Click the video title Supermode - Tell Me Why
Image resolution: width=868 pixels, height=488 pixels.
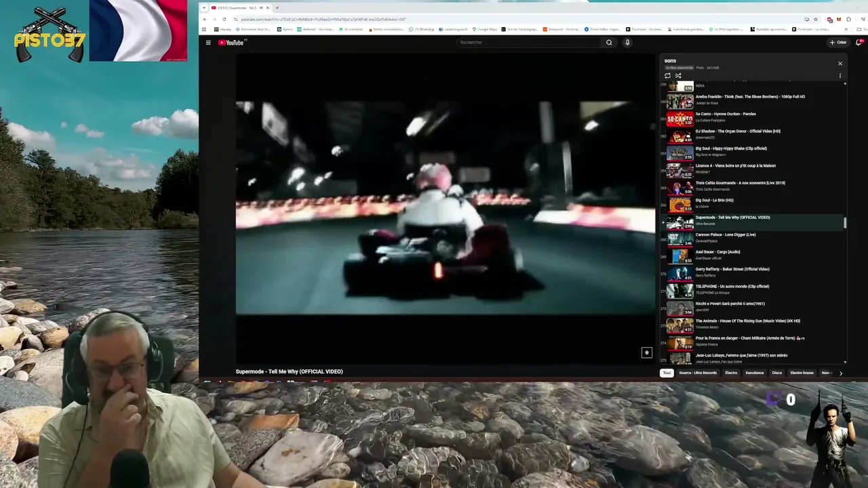click(290, 371)
